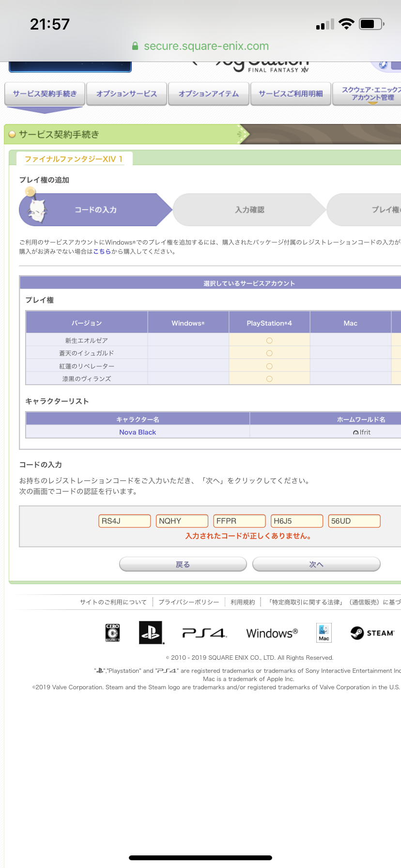Click the SQUARE ENIX copyright notice

[249, 657]
